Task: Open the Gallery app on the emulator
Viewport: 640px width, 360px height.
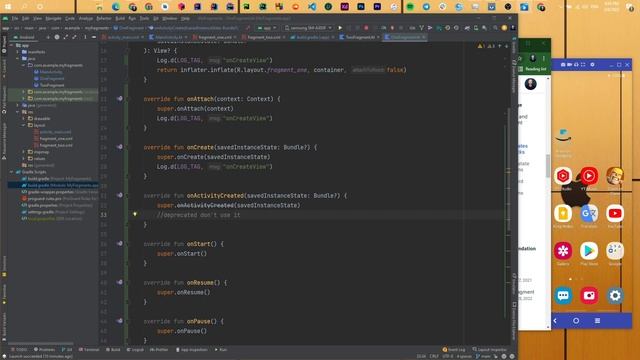Action: click(x=563, y=251)
